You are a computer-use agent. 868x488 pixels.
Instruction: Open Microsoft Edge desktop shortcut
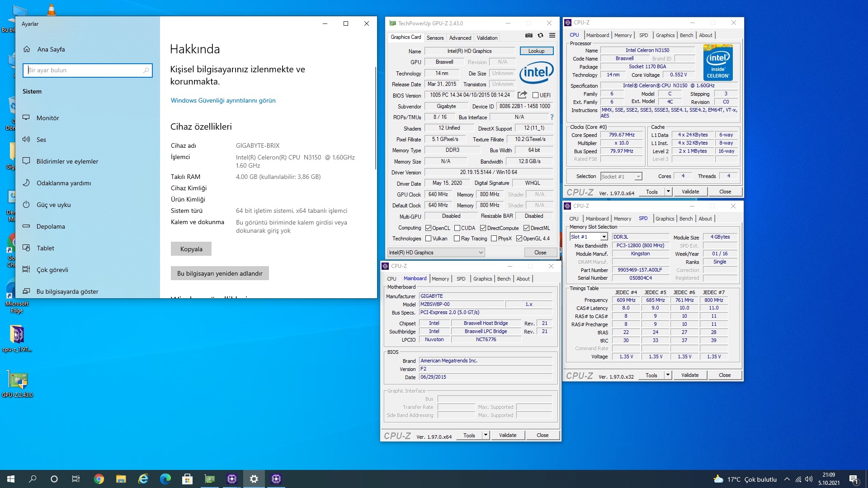[x=17, y=296]
